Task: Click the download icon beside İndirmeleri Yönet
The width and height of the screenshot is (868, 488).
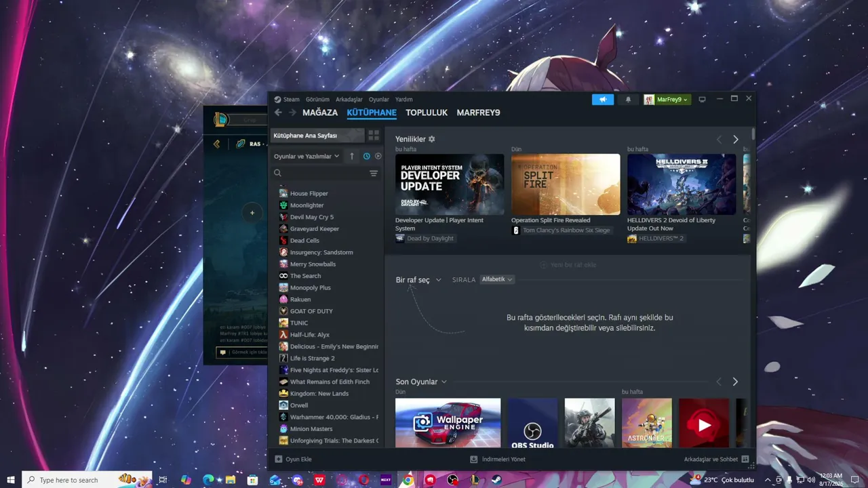Action: [474, 460]
